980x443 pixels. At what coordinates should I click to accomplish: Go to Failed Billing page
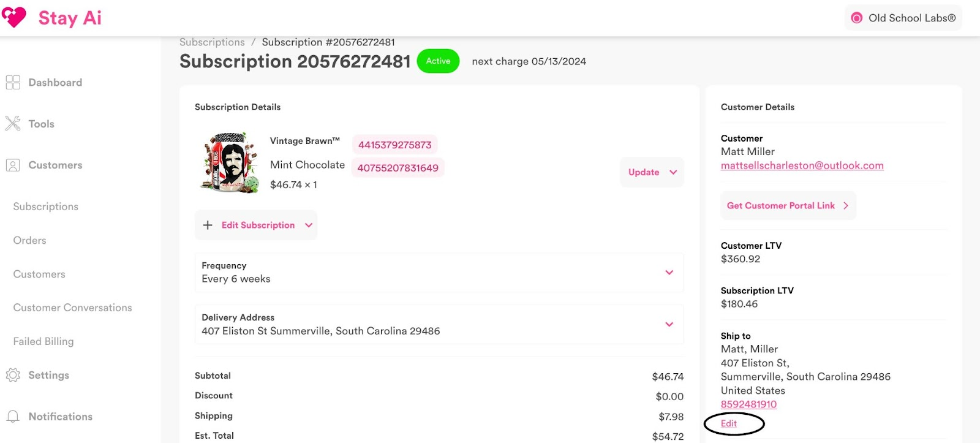[x=43, y=341]
